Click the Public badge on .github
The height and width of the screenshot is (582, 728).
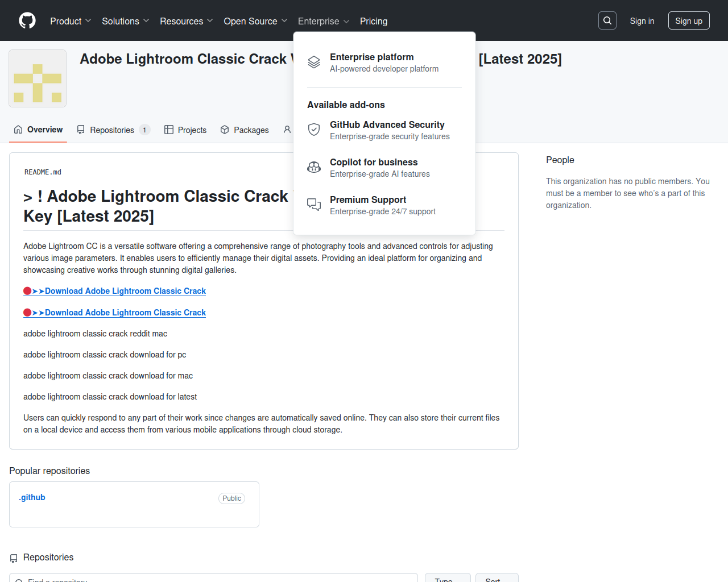231,498
